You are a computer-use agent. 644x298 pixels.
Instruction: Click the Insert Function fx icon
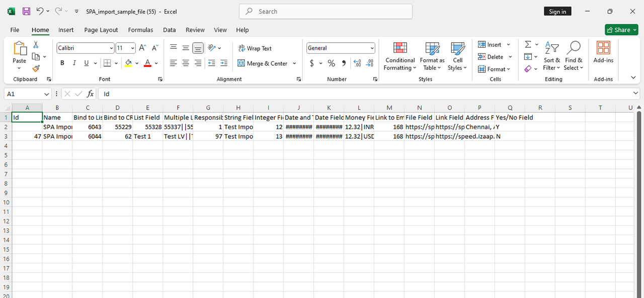[90, 94]
